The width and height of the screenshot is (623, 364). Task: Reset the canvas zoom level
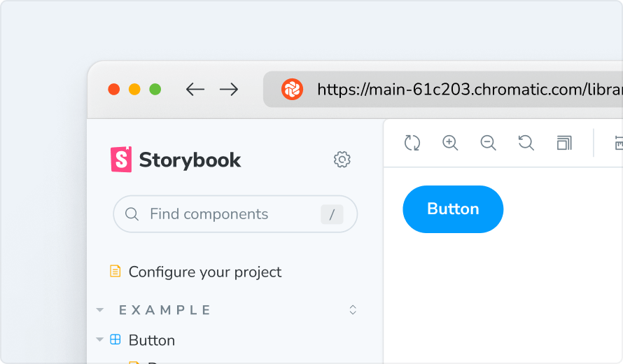click(526, 143)
